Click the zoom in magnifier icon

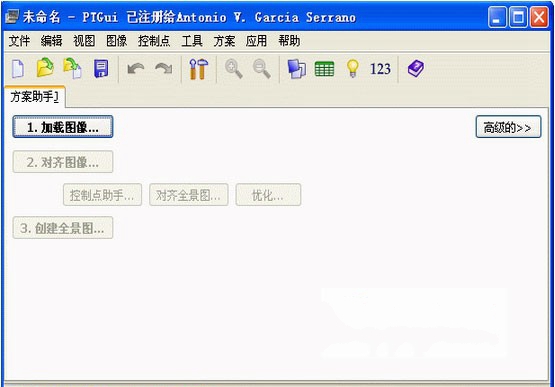(234, 69)
